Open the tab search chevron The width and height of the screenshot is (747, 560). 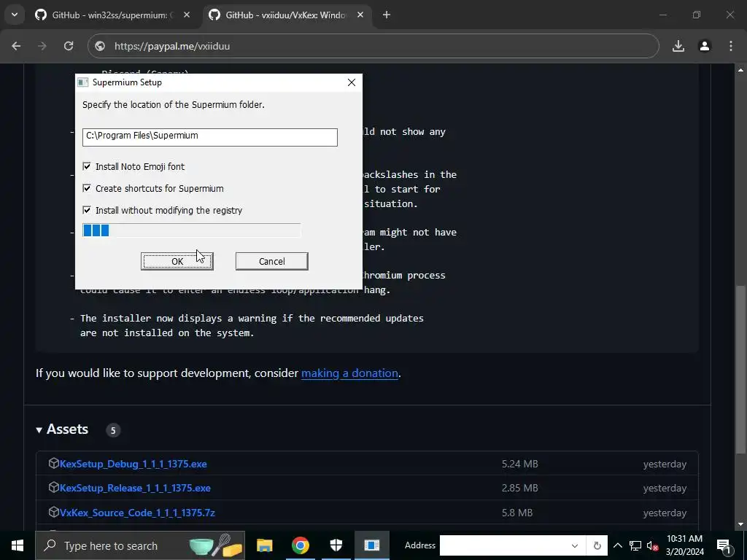15,15
